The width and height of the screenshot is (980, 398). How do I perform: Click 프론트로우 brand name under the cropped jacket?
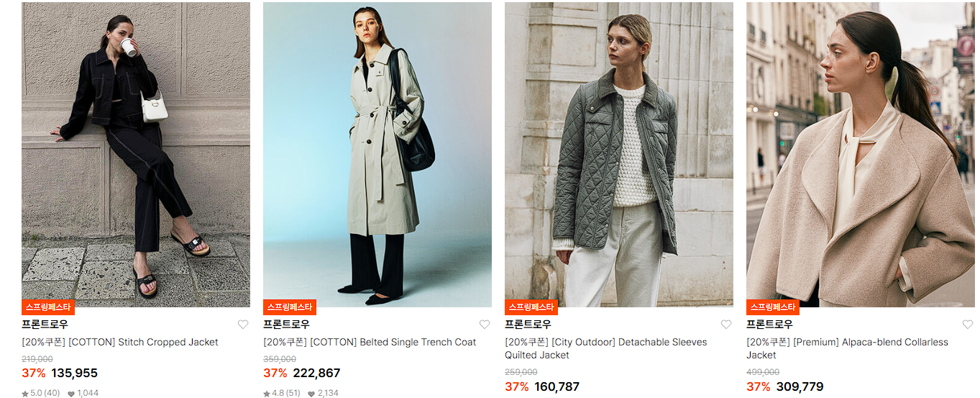coord(45,325)
